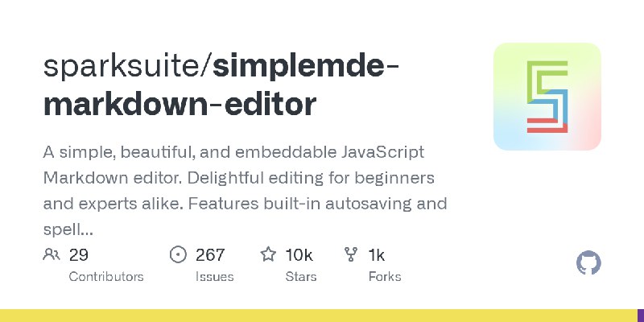This screenshot has height=322, width=644.
Task: Click the Issues label
Action: [x=214, y=276]
